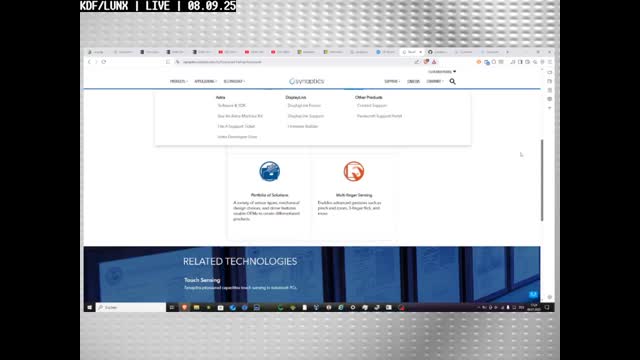Image resolution: width=640 pixels, height=360 pixels.
Task: Click the File A Support Ticket link
Action: coord(236,127)
